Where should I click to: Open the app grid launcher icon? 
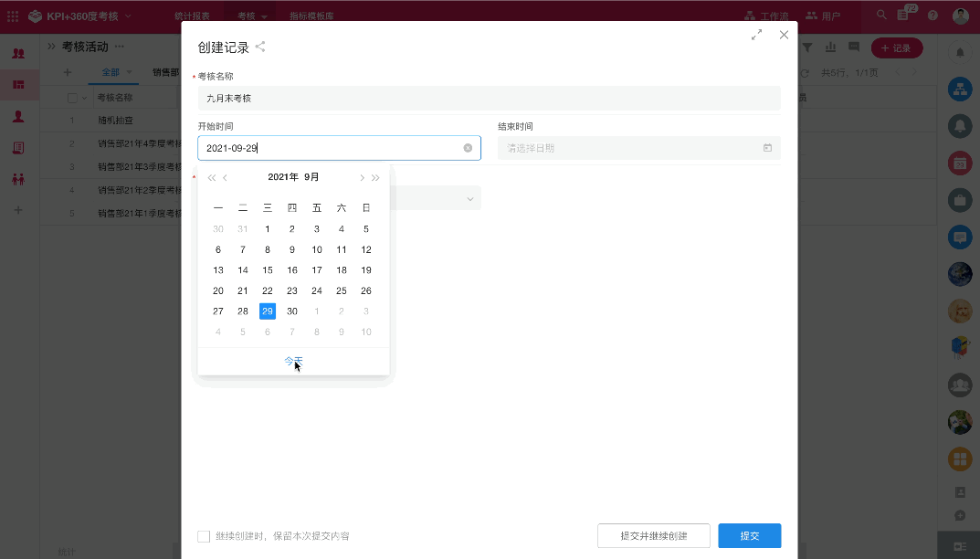click(13, 16)
